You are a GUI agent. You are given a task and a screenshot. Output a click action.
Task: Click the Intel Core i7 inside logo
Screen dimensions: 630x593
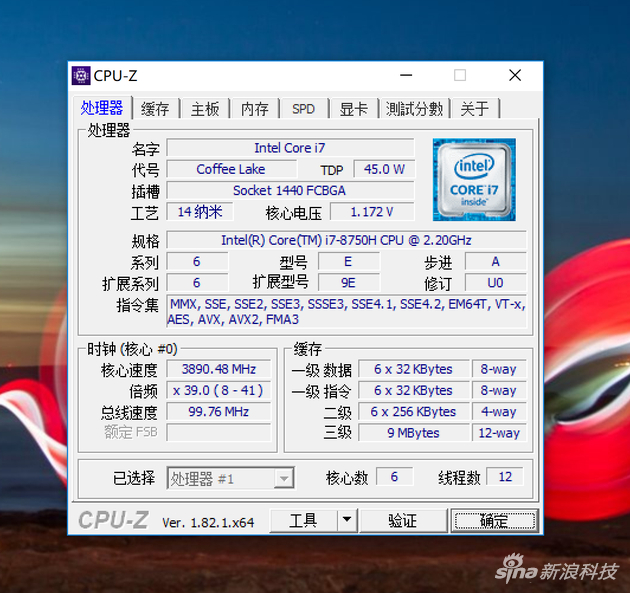474,180
